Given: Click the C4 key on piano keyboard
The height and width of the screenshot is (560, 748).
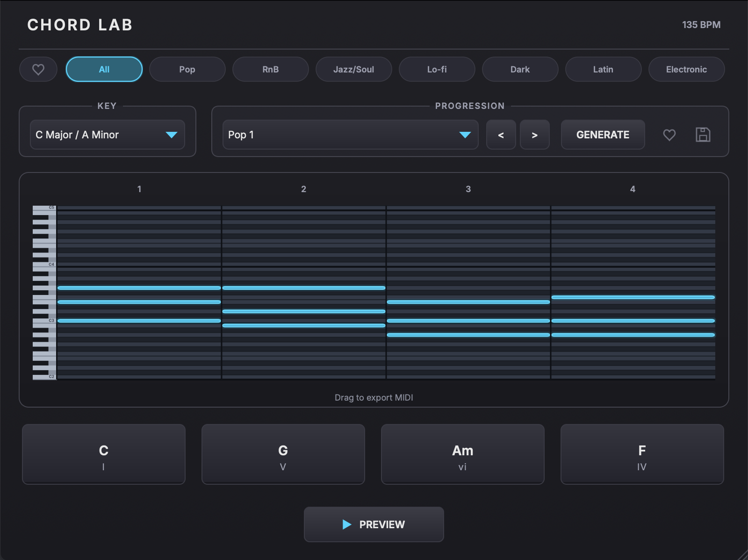Looking at the screenshot, I should pos(44,265).
